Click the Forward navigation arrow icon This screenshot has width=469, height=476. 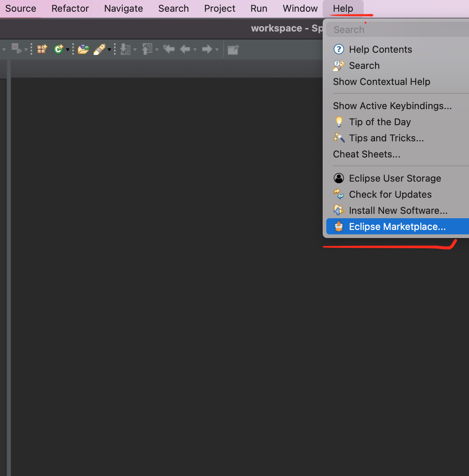(x=207, y=49)
